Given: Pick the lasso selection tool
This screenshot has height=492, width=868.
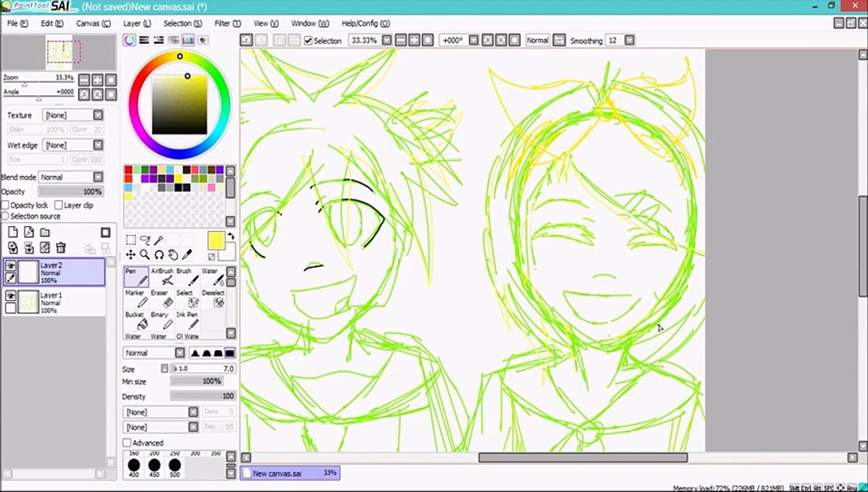Looking at the screenshot, I should pyautogui.click(x=145, y=240).
